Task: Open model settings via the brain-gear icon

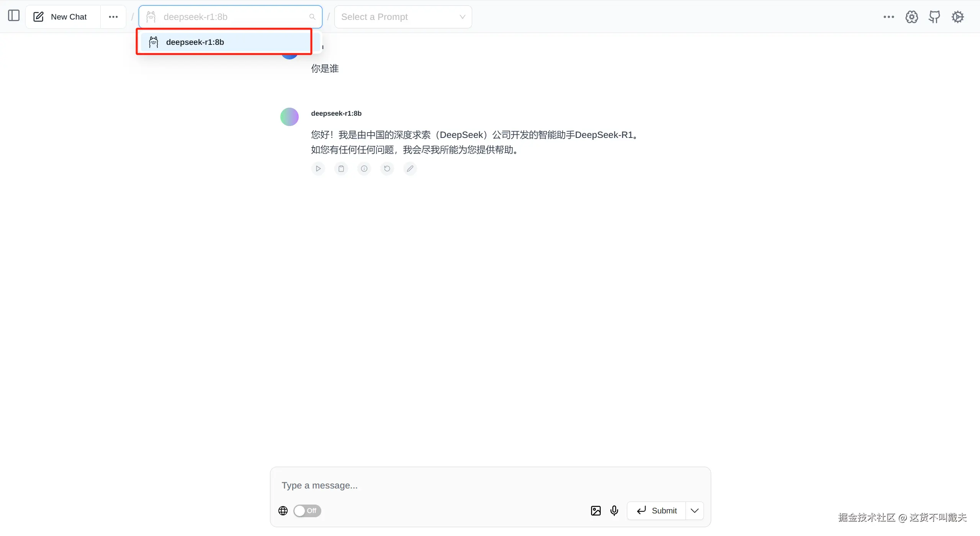Action: pos(911,17)
